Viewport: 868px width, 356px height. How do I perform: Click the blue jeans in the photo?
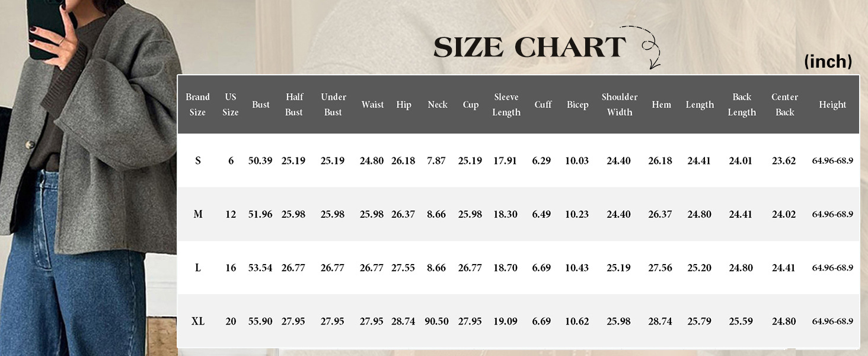pos(71,279)
